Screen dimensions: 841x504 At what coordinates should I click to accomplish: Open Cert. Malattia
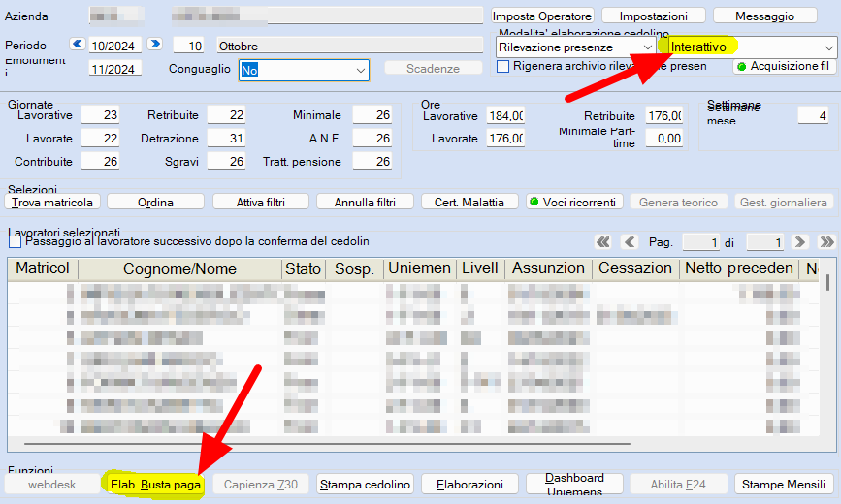click(469, 203)
